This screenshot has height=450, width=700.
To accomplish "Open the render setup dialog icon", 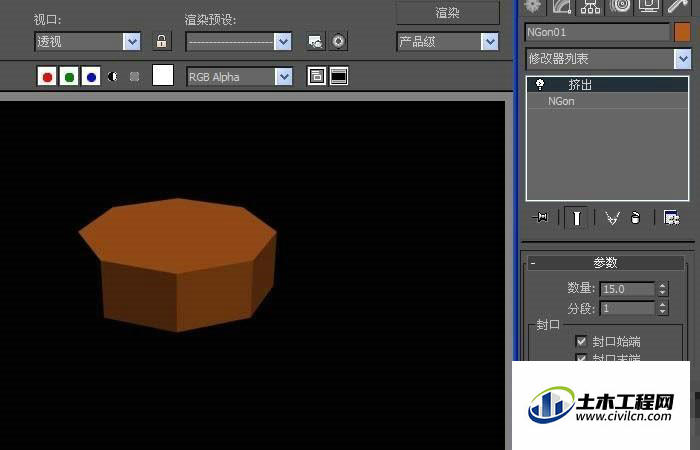I will pyautogui.click(x=316, y=42).
